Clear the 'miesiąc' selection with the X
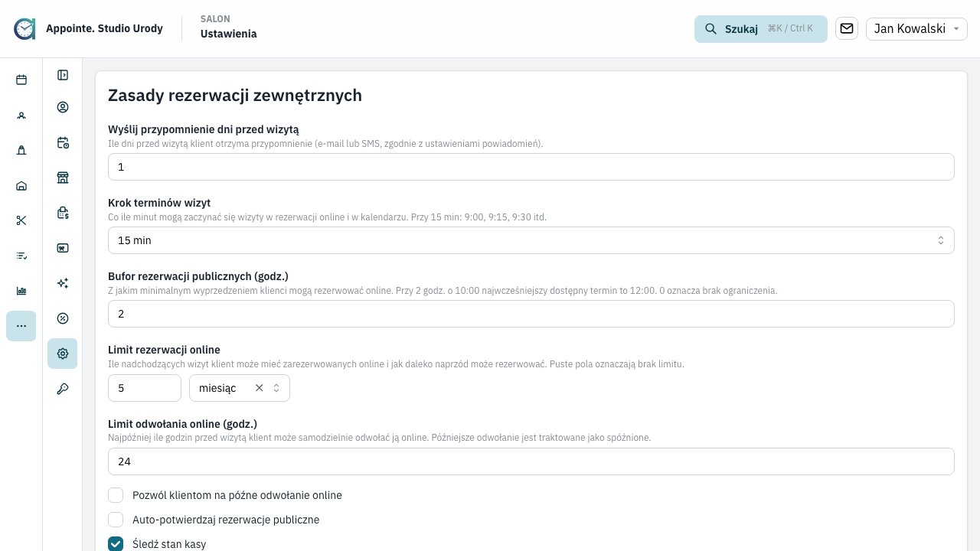This screenshot has height=551, width=980. (x=259, y=388)
